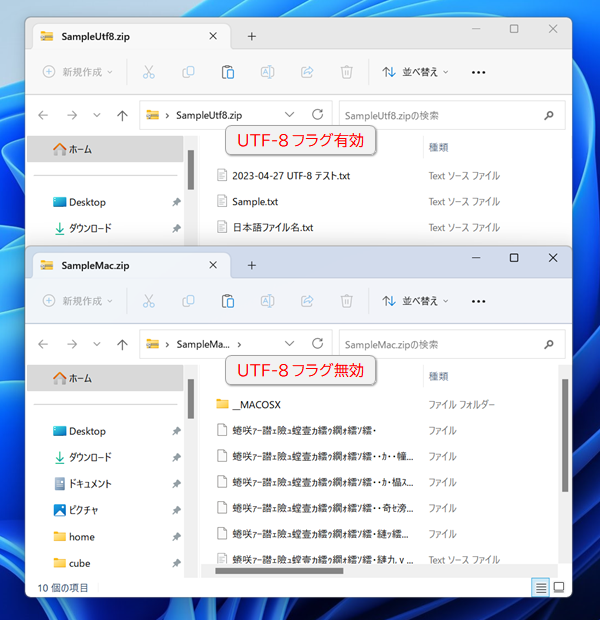Select file Sample.txt

(x=255, y=202)
